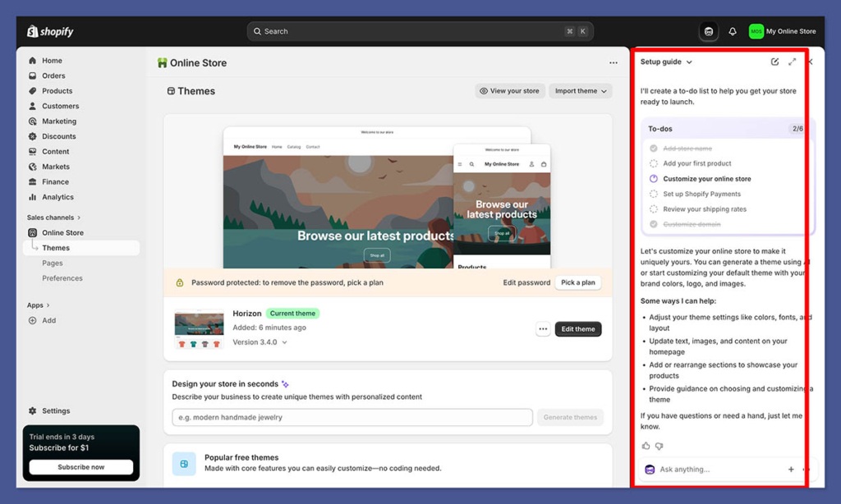The width and height of the screenshot is (841, 504).
Task: Click the Edit password link
Action: tap(526, 282)
